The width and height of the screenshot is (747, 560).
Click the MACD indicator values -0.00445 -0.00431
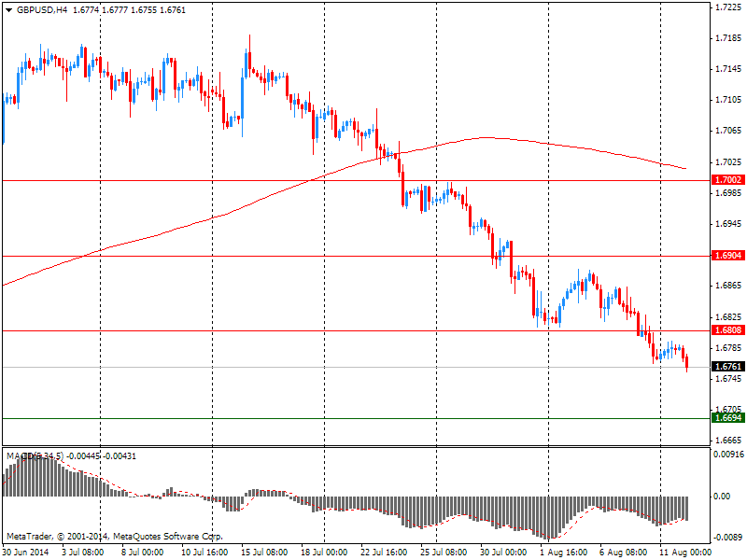(102, 456)
